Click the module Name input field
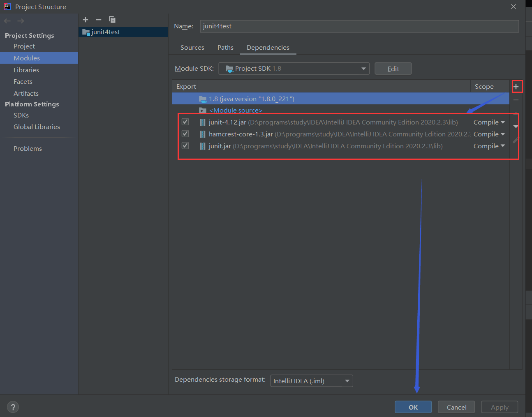Viewport: 532px width, 417px height. [x=359, y=26]
